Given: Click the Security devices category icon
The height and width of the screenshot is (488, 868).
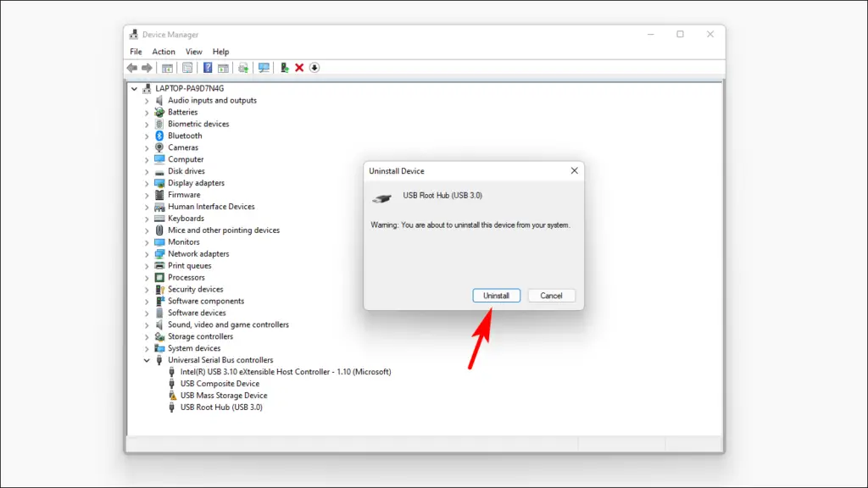Looking at the screenshot, I should tap(159, 290).
